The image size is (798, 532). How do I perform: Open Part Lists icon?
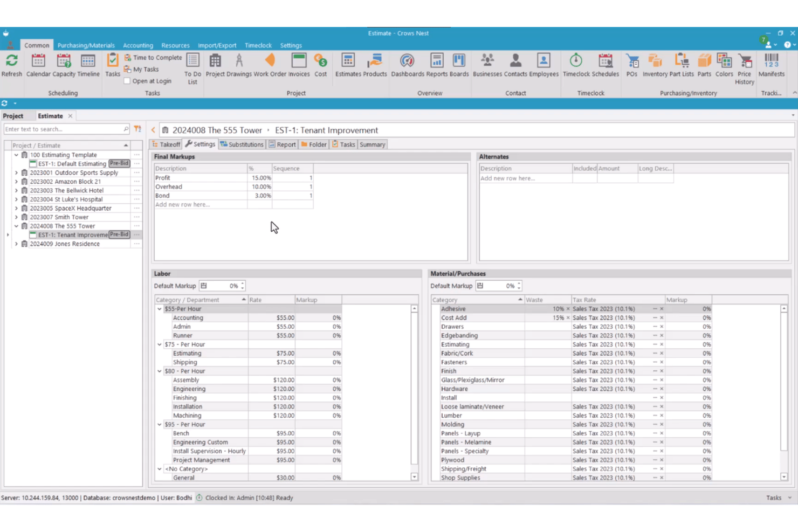[x=682, y=65]
